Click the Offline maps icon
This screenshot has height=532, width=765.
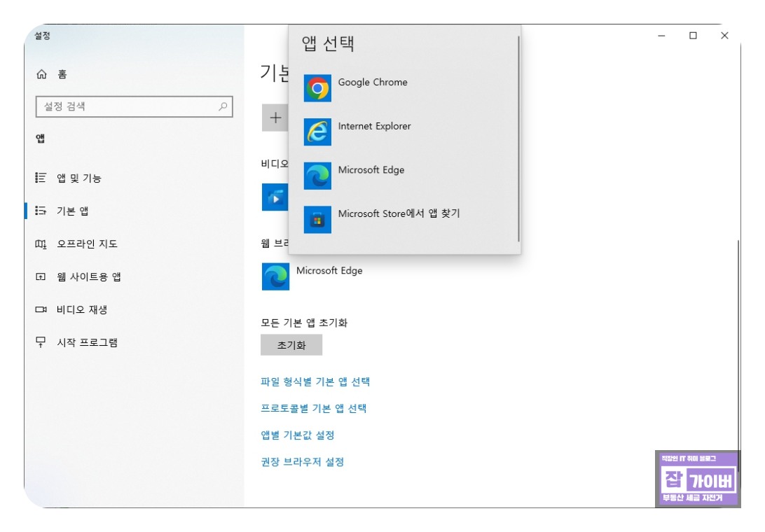pyautogui.click(x=41, y=244)
